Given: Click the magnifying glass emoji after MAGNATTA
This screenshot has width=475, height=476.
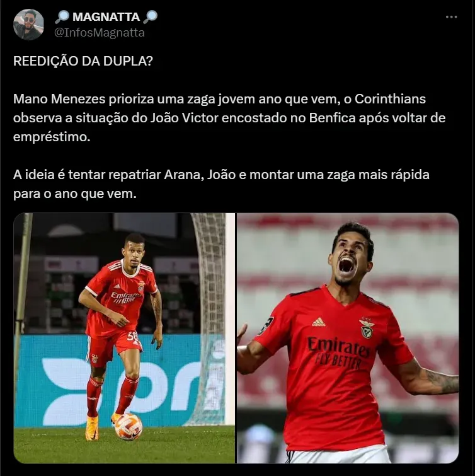Looking at the screenshot, I should point(150,16).
